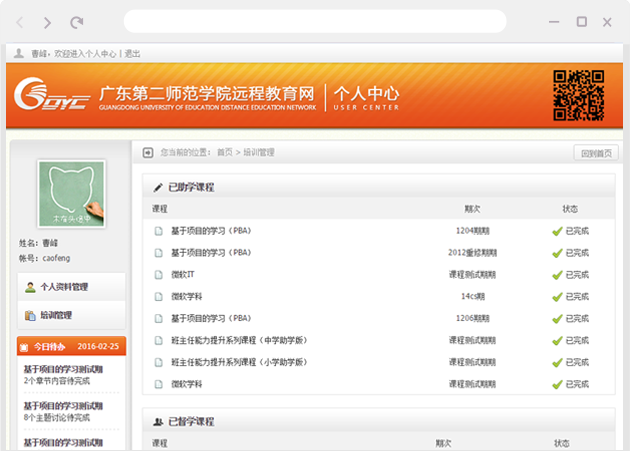Viewport: 630px width, 451px height.
Task: Click the browser back arrow
Action: 21,22
